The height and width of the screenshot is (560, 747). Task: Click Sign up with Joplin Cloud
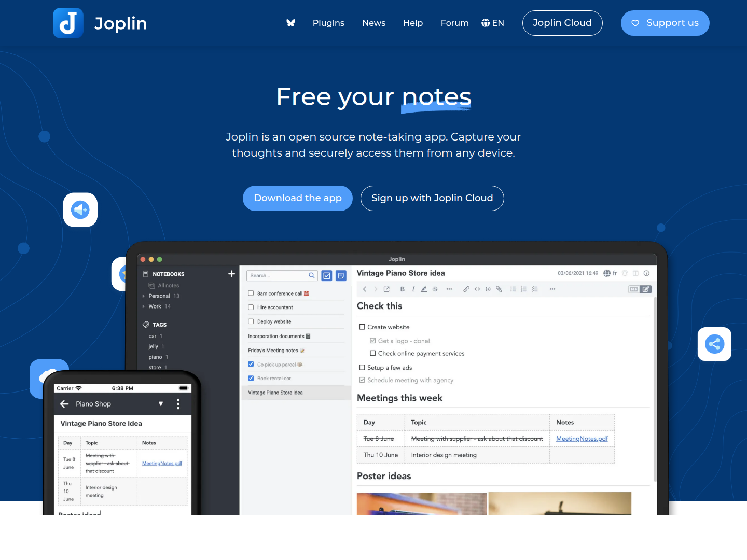pyautogui.click(x=432, y=198)
